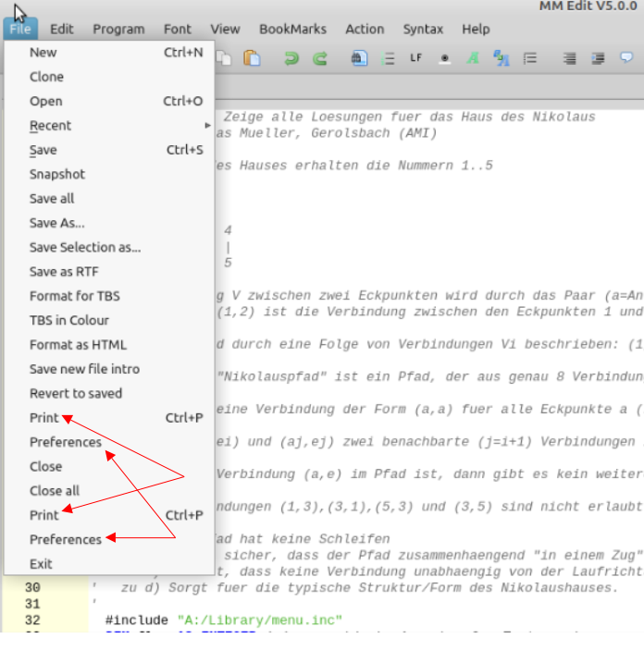Open the BookMarks menu
This screenshot has width=644, height=651.
pyautogui.click(x=292, y=29)
